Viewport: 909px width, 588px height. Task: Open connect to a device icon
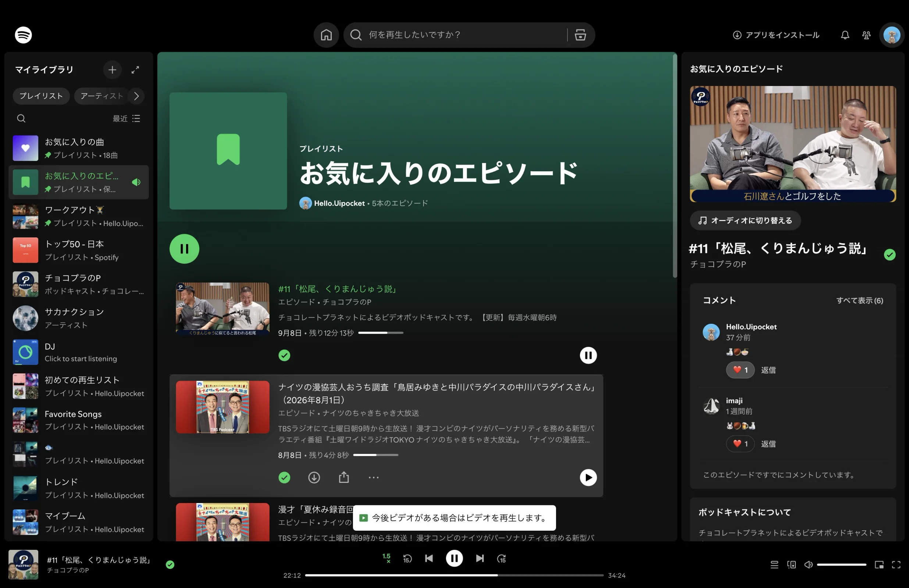tap(791, 565)
